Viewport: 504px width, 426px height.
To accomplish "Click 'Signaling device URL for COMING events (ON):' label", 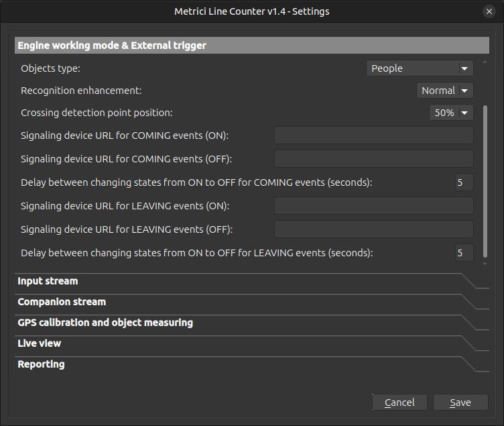I will click(x=125, y=136).
